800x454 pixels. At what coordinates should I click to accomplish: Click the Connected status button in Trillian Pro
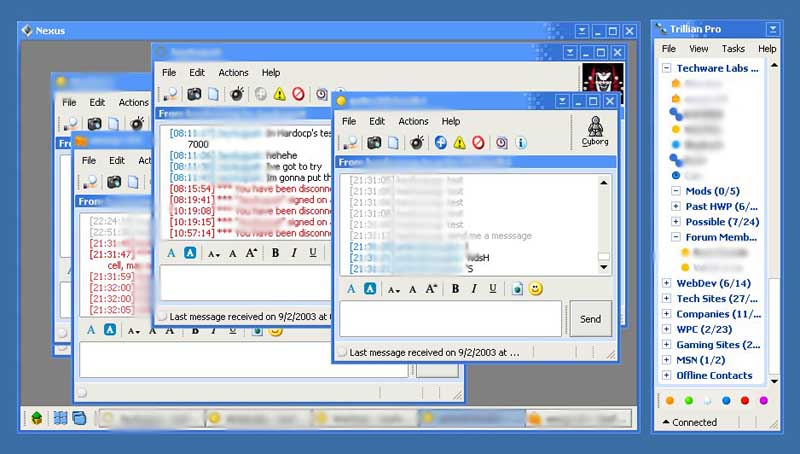pyautogui.click(x=693, y=422)
